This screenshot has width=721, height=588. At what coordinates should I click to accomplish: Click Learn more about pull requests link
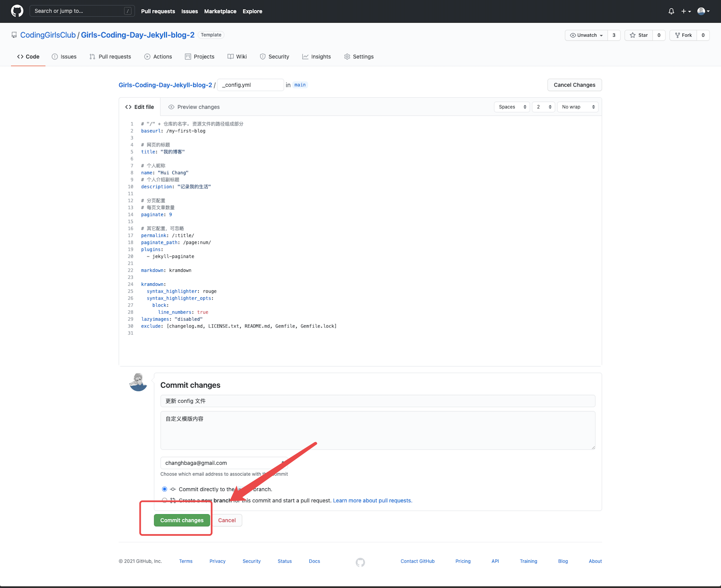(372, 501)
